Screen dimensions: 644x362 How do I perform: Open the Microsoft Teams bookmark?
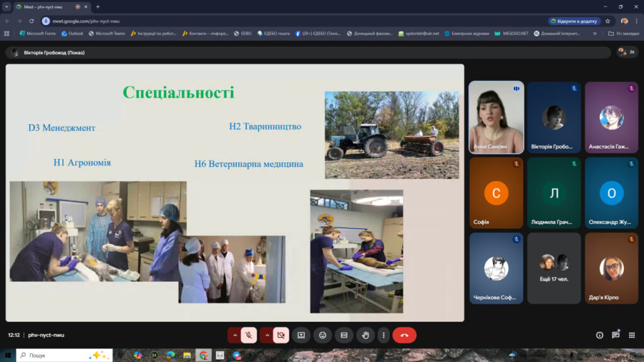[107, 33]
